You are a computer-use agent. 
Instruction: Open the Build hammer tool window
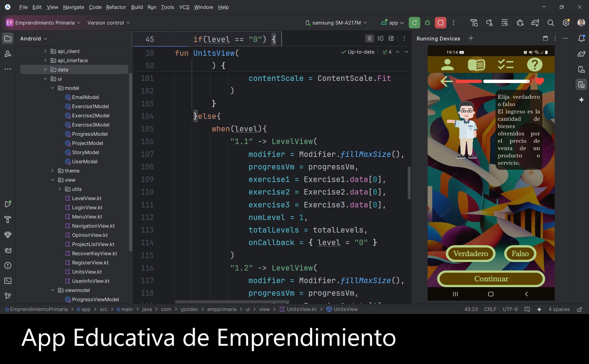pyautogui.click(x=8, y=220)
